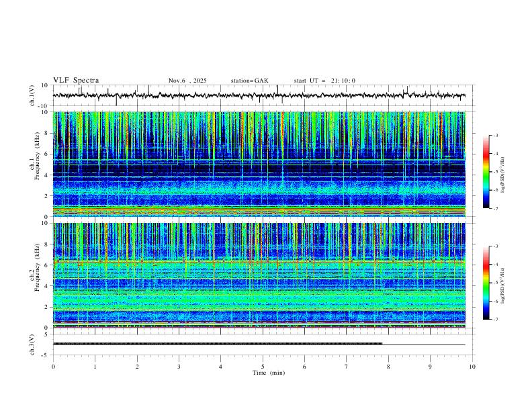The image size is (532, 411).
Task: Click the 'station=GAK' label
Action: 249,81
